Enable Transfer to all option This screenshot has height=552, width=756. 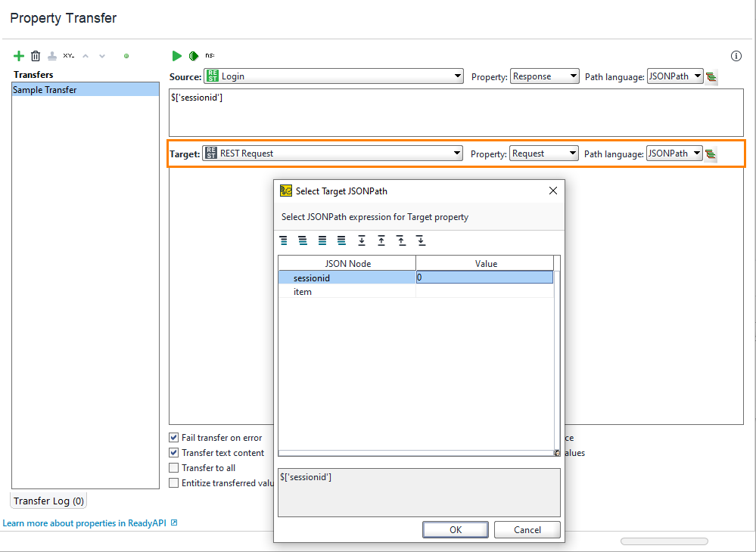(173, 467)
